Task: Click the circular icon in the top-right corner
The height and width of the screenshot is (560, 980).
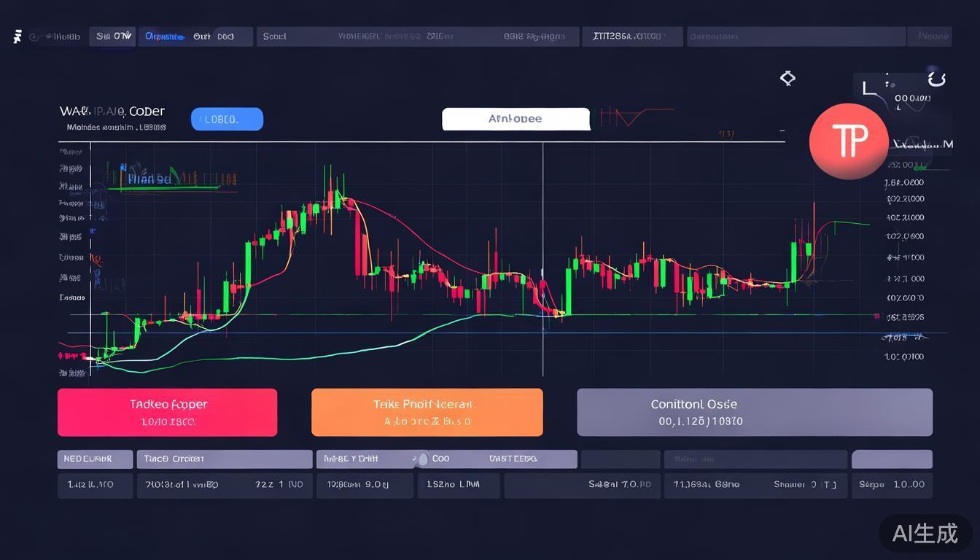Action: pyautogui.click(x=936, y=77)
